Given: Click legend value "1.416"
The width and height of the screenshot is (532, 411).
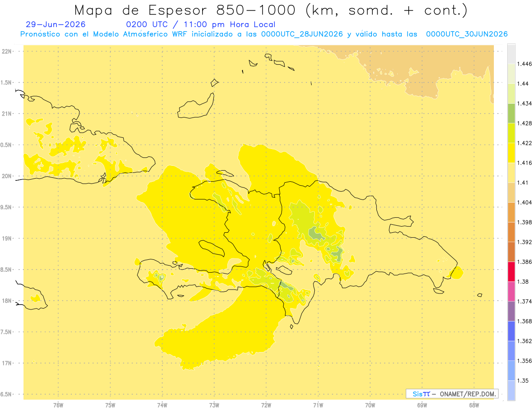Looking at the screenshot, I should 524,163.
